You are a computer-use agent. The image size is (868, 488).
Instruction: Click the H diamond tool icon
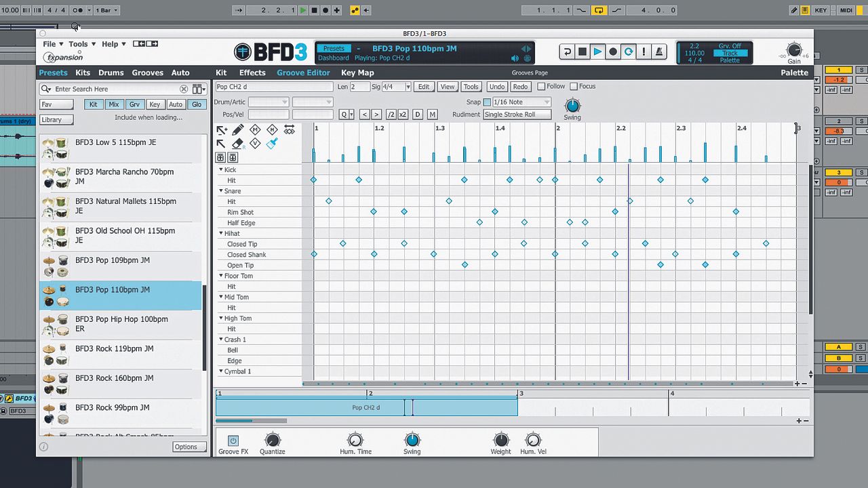[x=272, y=129]
